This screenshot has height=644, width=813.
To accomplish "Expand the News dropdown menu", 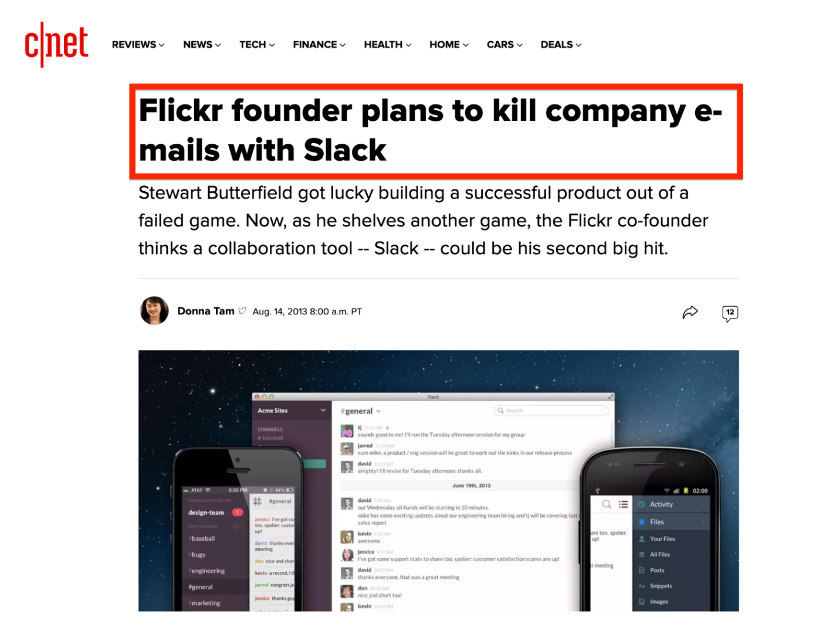I will (x=202, y=45).
